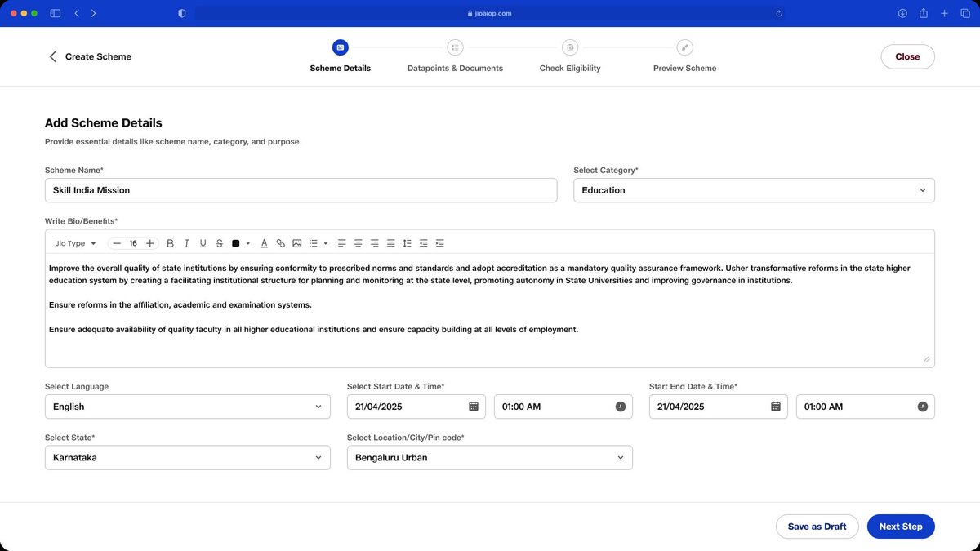This screenshot has height=551, width=980.
Task: Open the black text color swatch
Action: pos(236,243)
